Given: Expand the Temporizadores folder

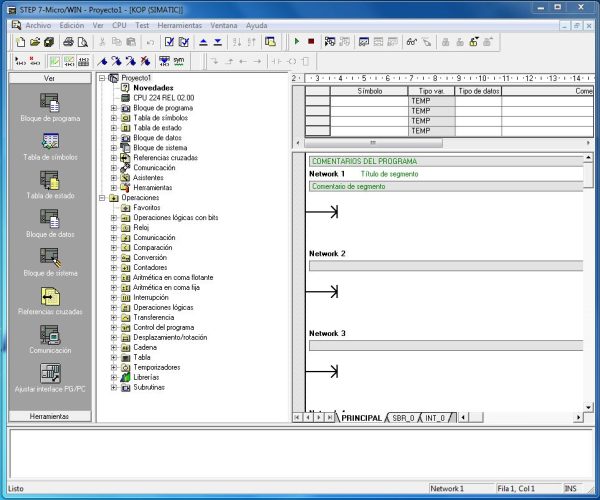Looking at the screenshot, I should 114,367.
